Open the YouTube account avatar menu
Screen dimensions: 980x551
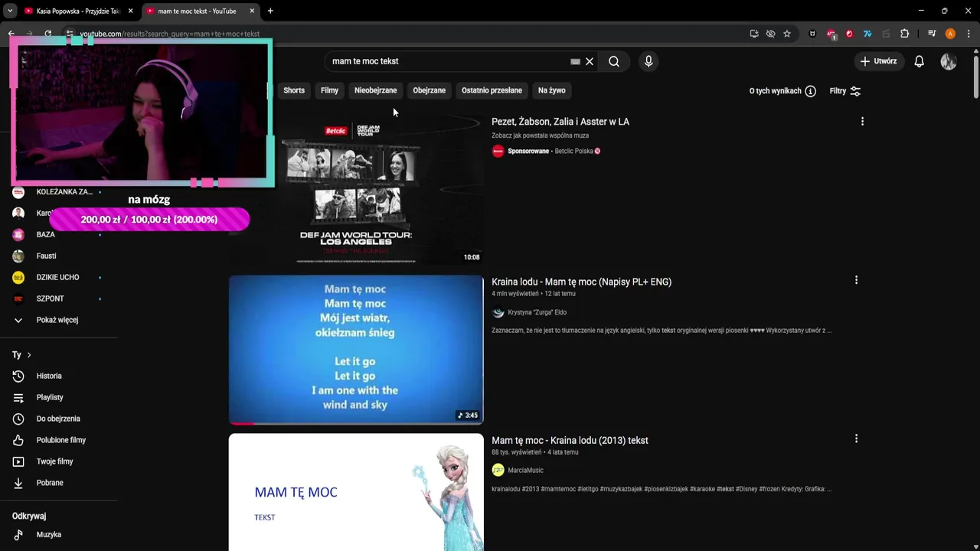coord(949,61)
